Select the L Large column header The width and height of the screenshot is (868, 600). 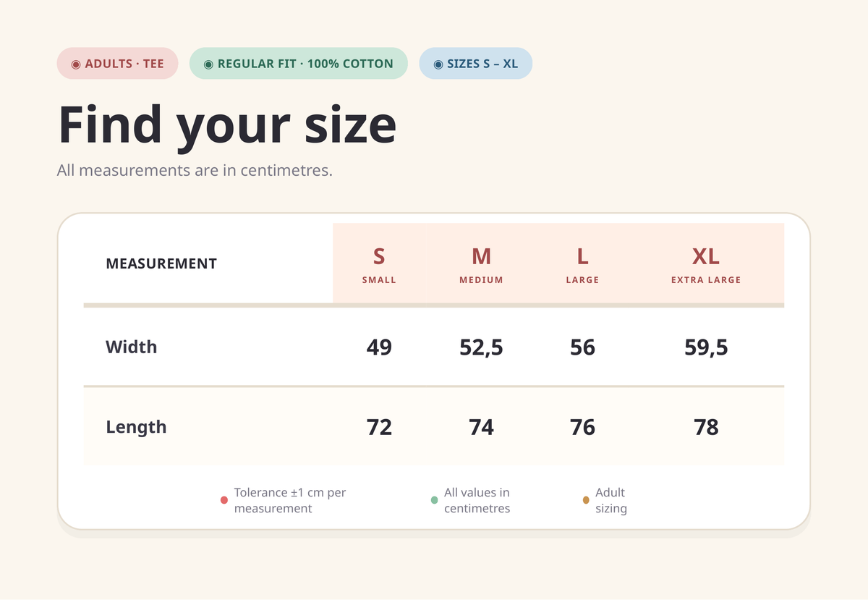tap(582, 264)
